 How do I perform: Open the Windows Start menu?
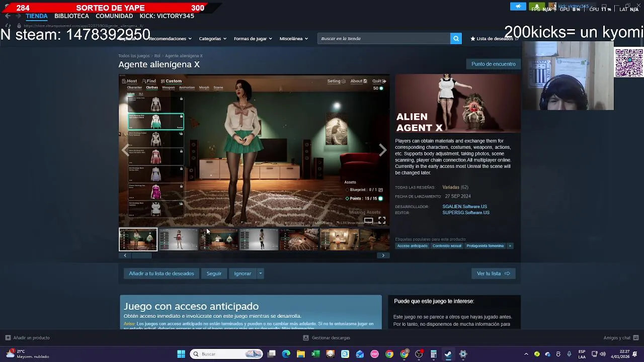point(181,354)
